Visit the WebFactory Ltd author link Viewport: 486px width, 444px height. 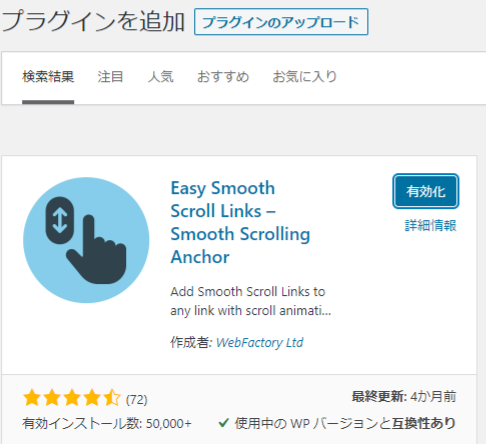tap(260, 343)
